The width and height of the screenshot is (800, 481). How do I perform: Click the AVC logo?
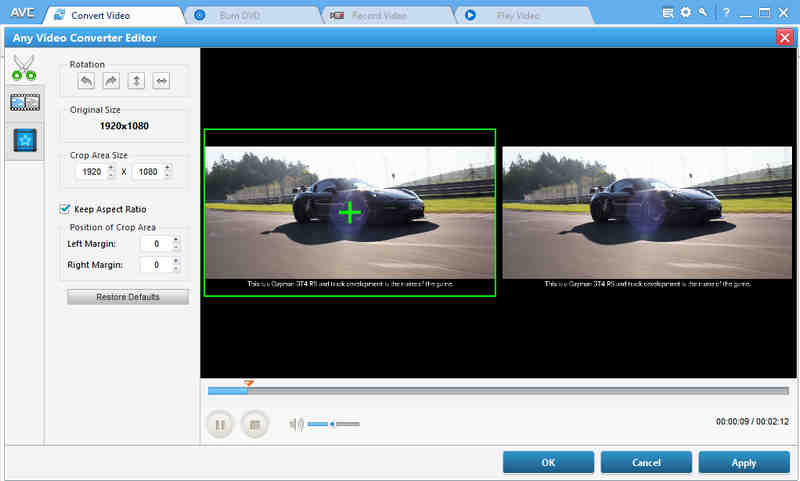pos(22,12)
